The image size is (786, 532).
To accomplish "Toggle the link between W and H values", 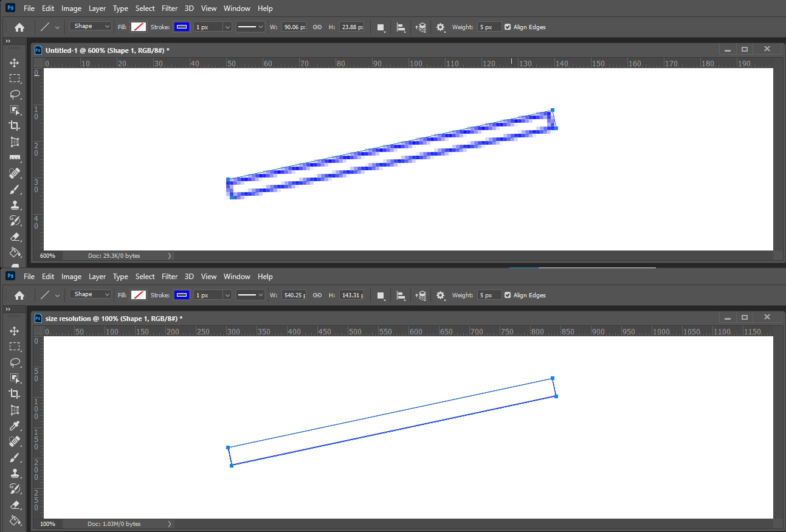I will tap(317, 27).
